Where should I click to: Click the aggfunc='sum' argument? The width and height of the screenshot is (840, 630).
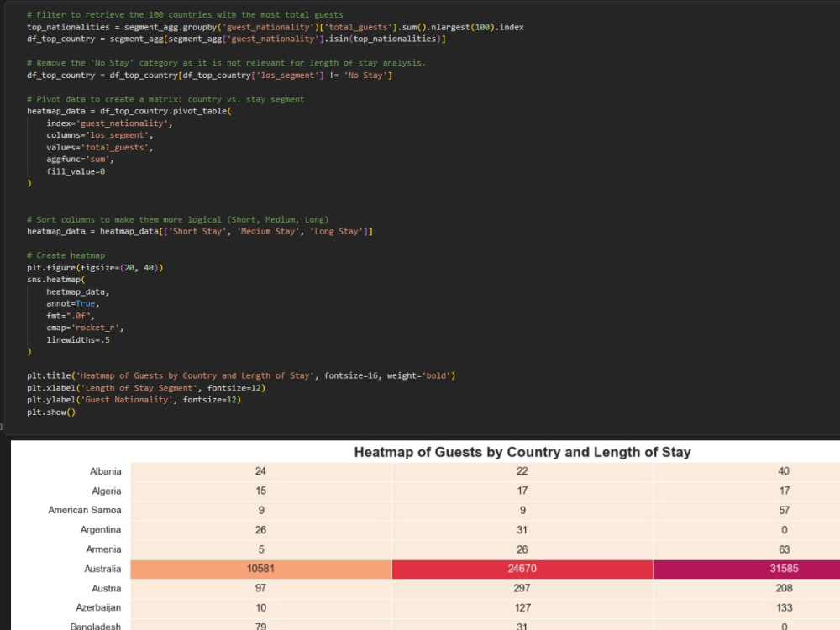click(x=81, y=160)
